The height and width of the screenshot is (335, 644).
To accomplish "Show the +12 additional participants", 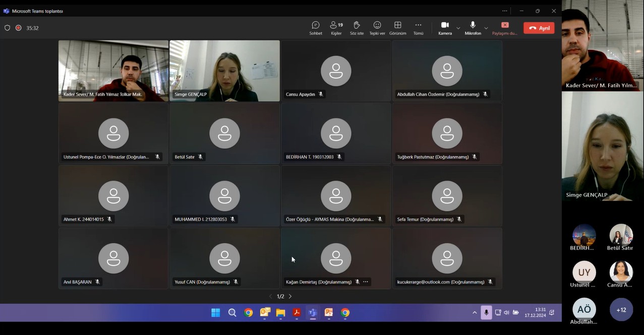I will (x=621, y=310).
